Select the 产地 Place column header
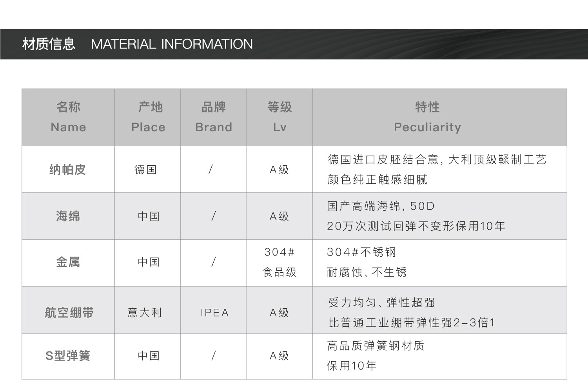The image size is (588, 382). [x=148, y=117]
